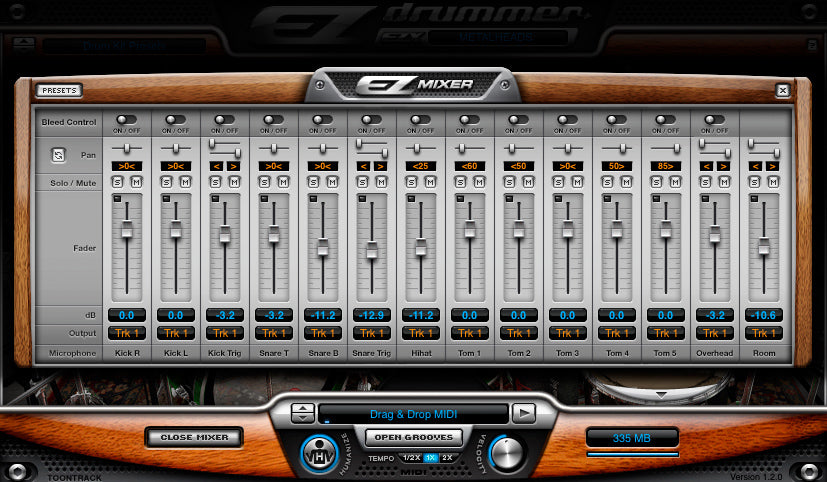Mute the Hihat channel
The width and height of the screenshot is (827, 482).
429,182
